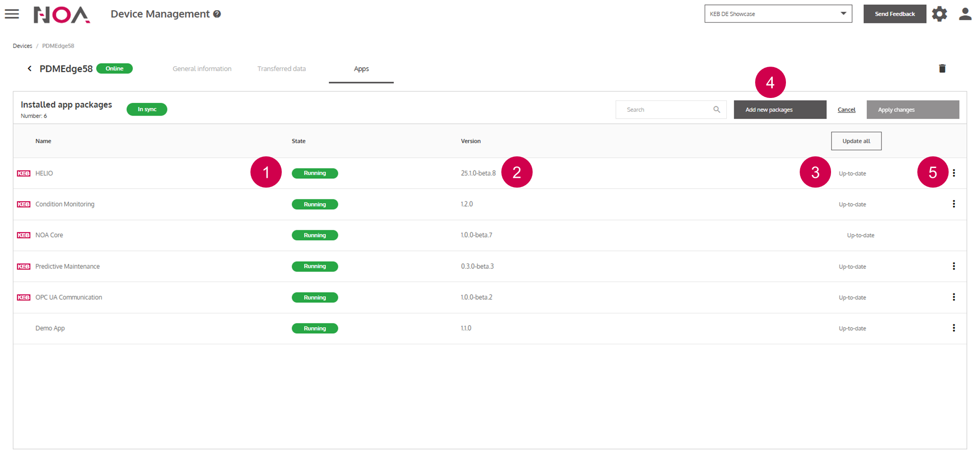Switch to the Transferred data tab

click(281, 69)
